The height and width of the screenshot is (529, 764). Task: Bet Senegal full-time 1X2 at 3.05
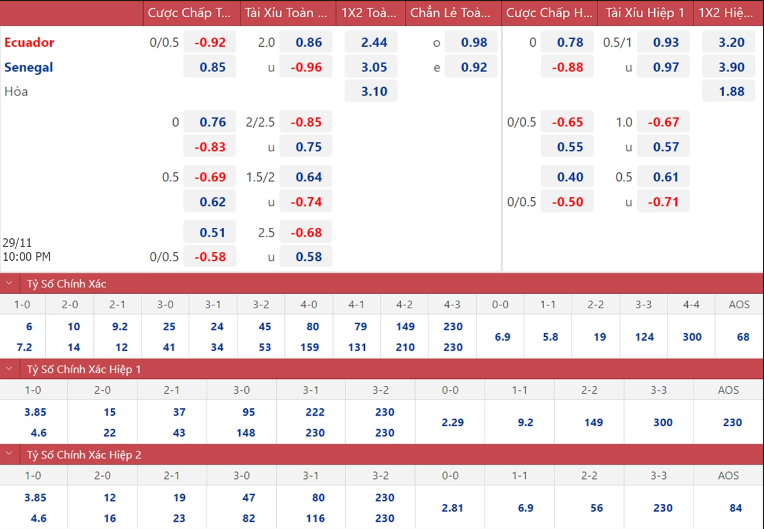tap(371, 67)
